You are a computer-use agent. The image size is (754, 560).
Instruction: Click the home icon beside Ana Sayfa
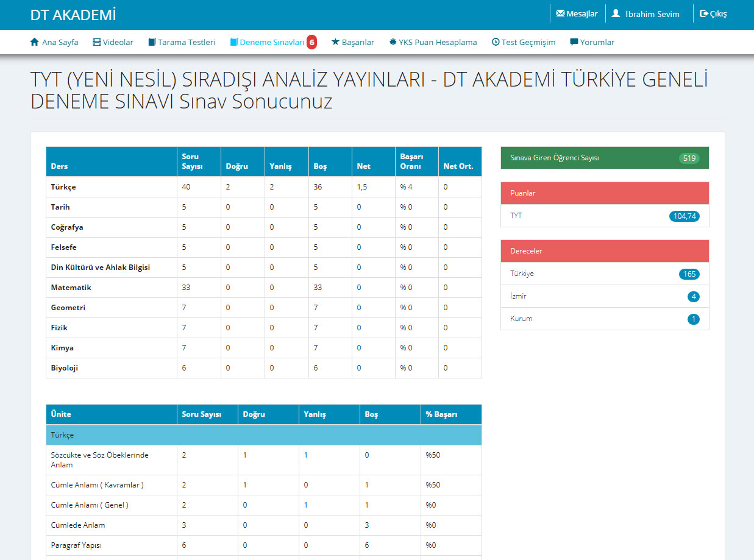click(x=35, y=42)
